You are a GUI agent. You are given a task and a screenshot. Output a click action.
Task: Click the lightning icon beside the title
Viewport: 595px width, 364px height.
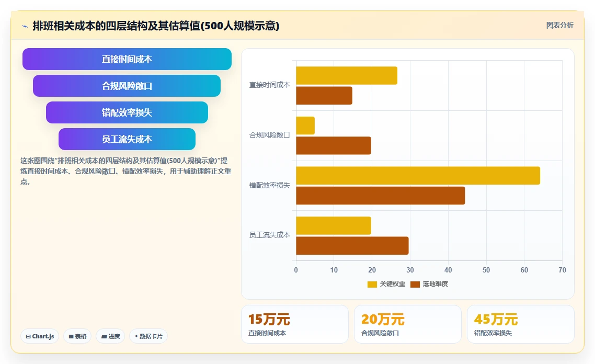tap(25, 26)
